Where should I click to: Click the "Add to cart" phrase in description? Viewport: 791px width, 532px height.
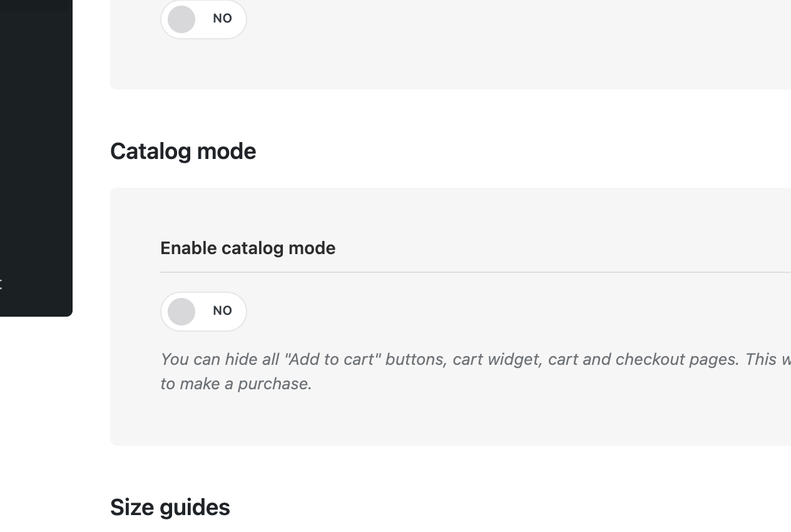[x=332, y=359]
